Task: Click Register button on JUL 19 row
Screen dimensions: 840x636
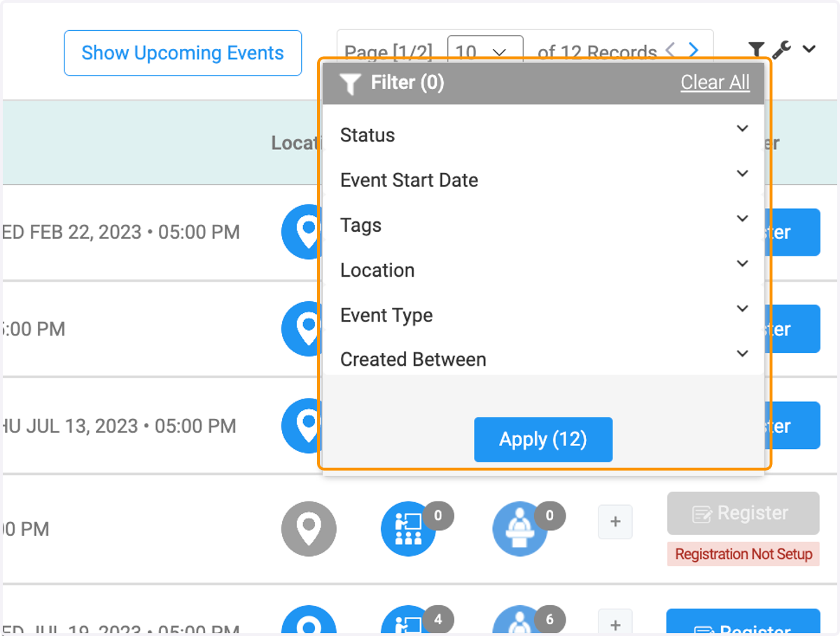Action: pyautogui.click(x=743, y=623)
